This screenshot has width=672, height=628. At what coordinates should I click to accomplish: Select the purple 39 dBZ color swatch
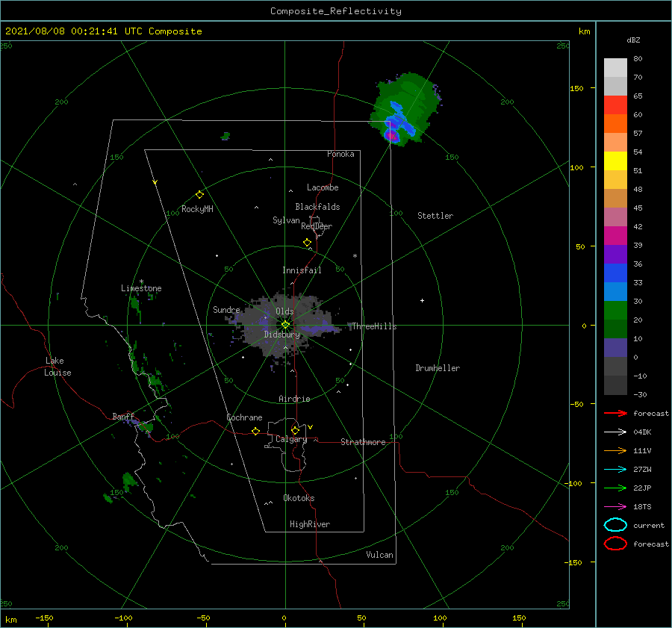pos(615,254)
